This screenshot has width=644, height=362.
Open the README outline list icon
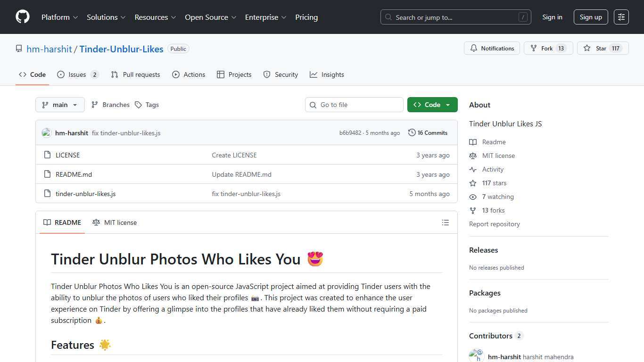(x=445, y=222)
